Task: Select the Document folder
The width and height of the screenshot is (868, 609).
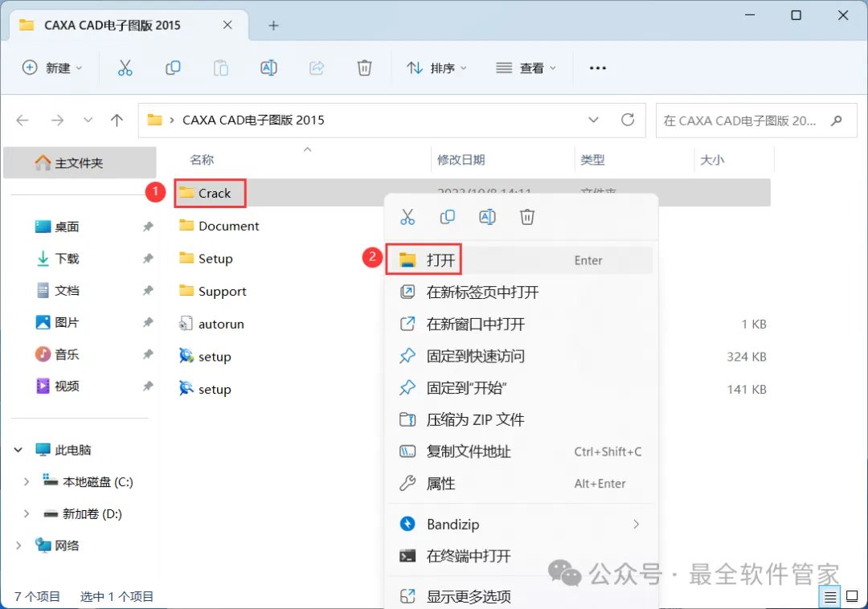Action: (219, 226)
